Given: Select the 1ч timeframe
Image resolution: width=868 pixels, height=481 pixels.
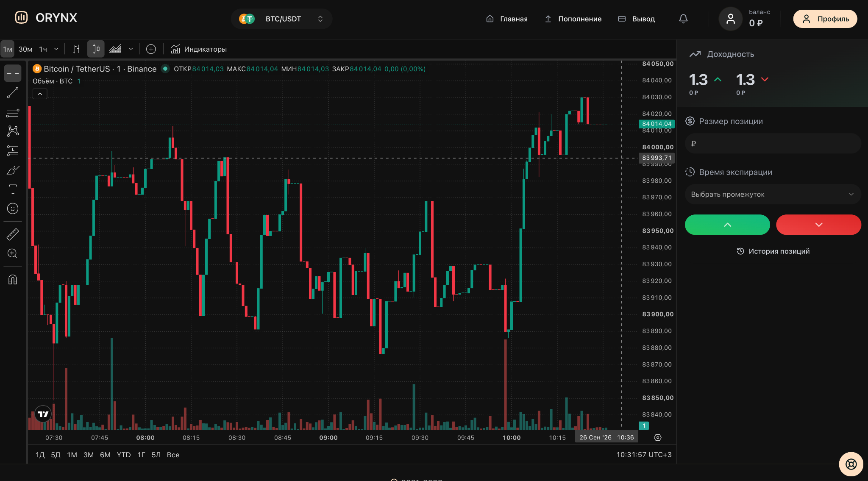Looking at the screenshot, I should click(x=43, y=49).
